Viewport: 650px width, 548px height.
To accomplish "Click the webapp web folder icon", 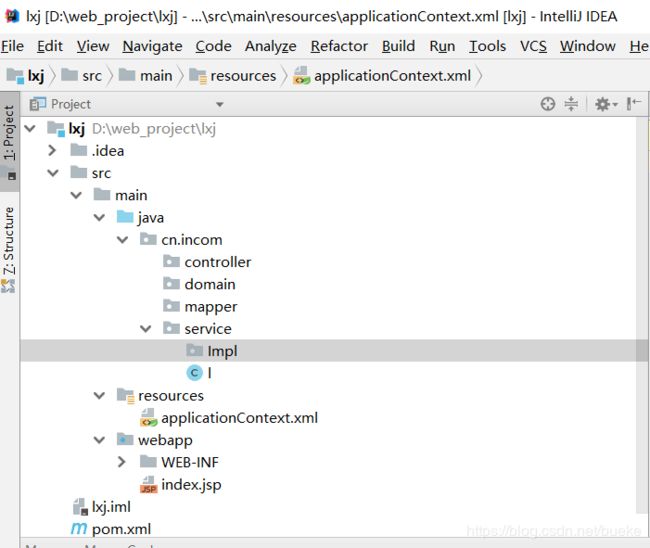I will (x=125, y=439).
